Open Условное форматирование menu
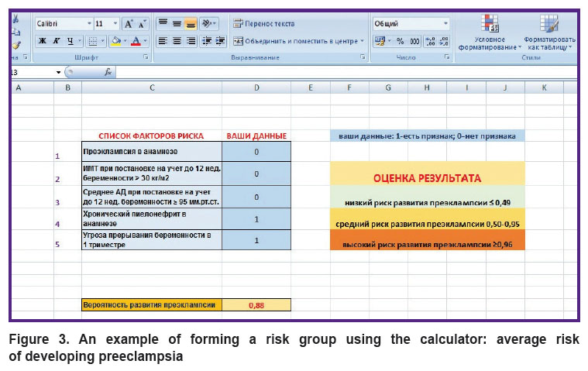This screenshot has height=371, width=588. (490, 33)
